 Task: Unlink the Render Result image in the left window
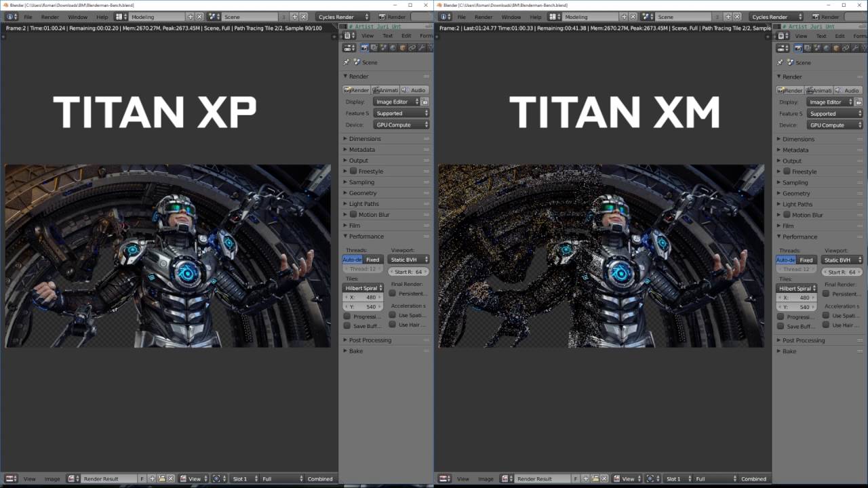171,479
